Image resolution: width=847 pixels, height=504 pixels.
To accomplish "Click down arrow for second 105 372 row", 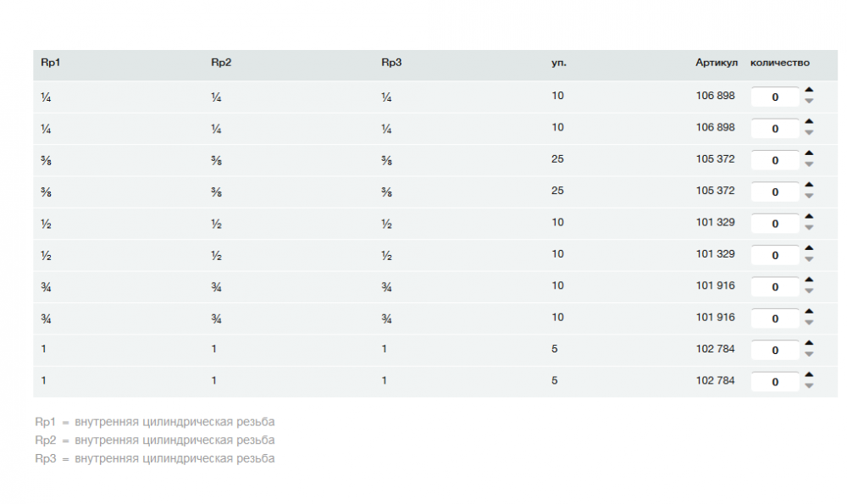I will [809, 197].
